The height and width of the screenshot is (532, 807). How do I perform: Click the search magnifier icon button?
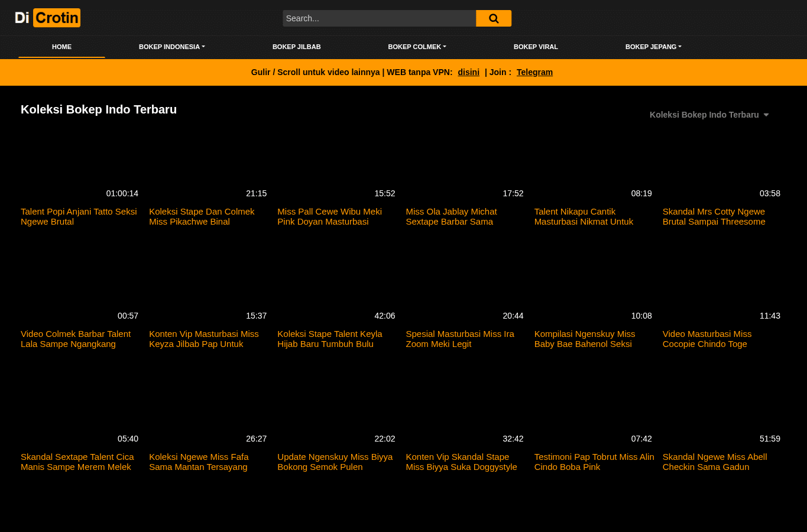click(x=494, y=18)
